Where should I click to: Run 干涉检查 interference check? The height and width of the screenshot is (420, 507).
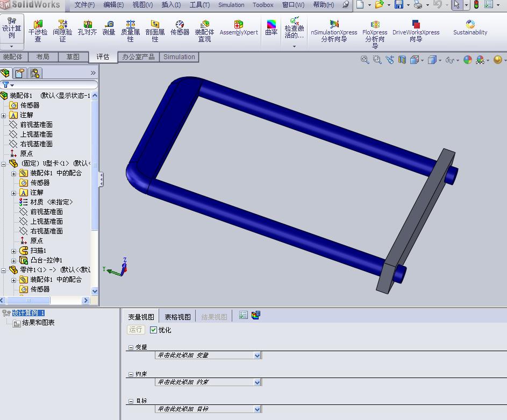click(38, 31)
